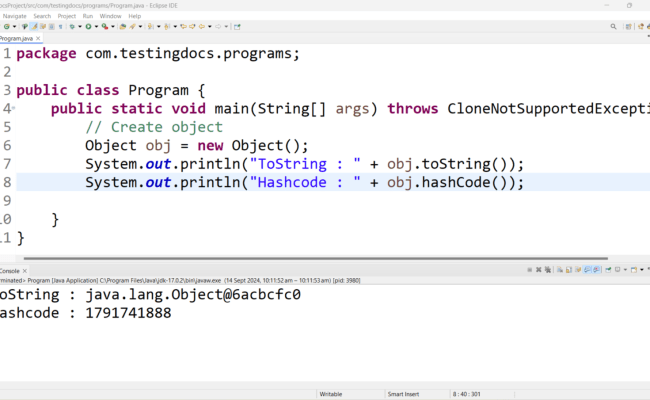This screenshot has height=400, width=650.
Task: Open the Window menu
Action: click(110, 16)
